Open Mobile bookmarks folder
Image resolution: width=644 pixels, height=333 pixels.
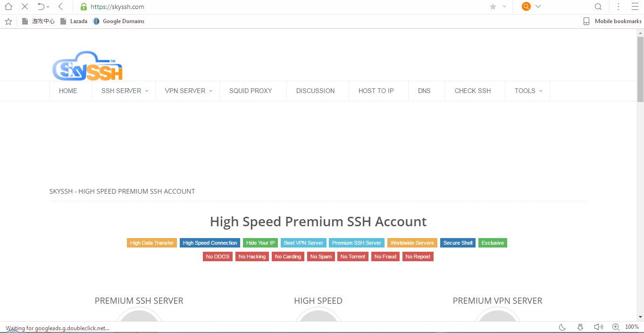(612, 21)
